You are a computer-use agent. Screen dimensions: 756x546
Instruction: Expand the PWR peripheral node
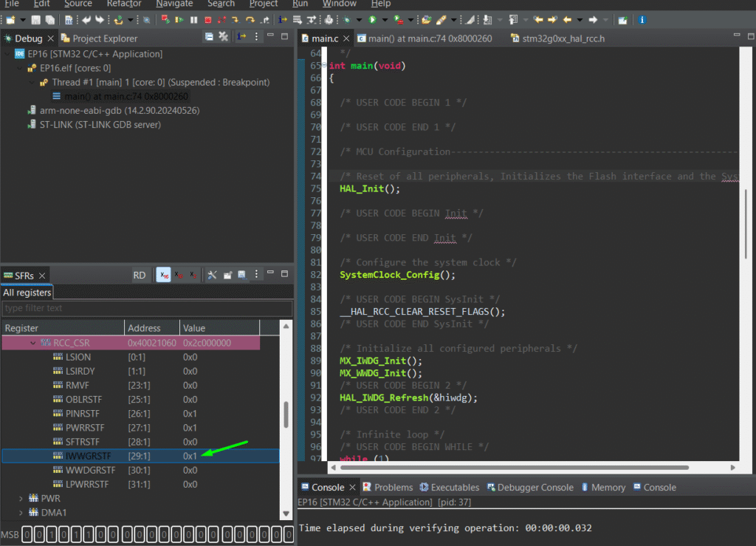point(21,499)
